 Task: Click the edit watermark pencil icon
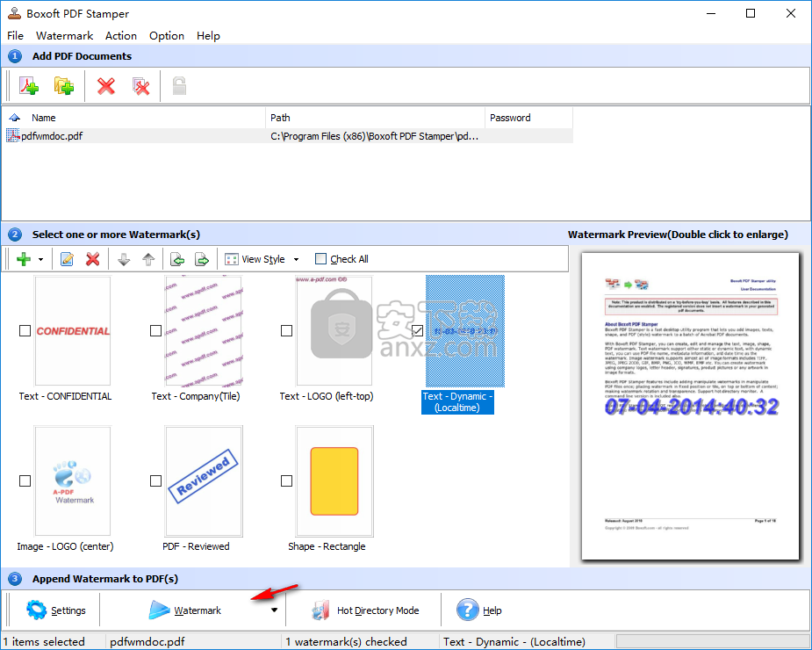click(x=67, y=259)
